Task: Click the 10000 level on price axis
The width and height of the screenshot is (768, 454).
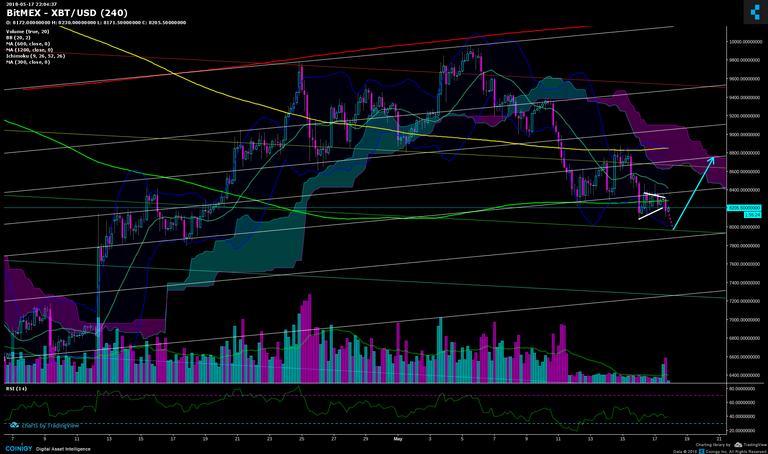Action: coord(744,42)
